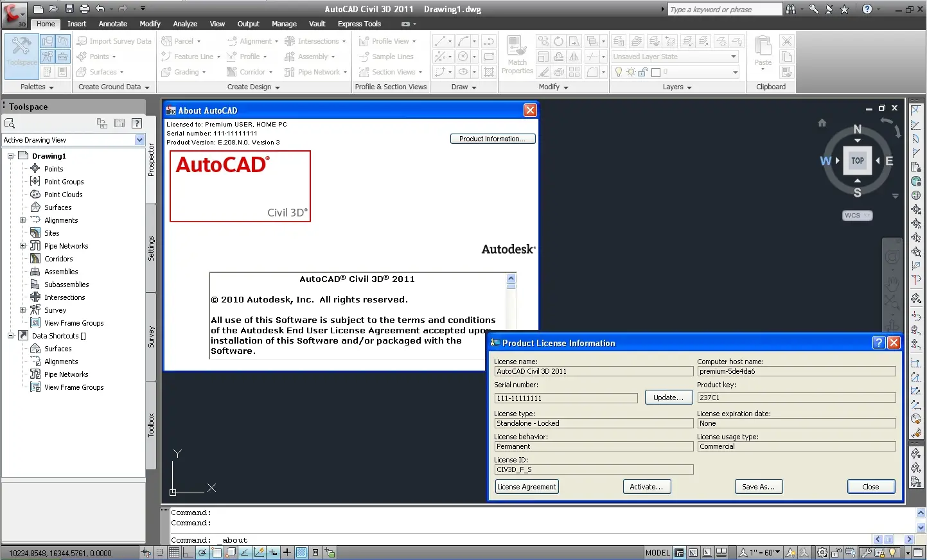927x560 pixels.
Task: Toggle the MODEL space button
Action: [x=658, y=552]
